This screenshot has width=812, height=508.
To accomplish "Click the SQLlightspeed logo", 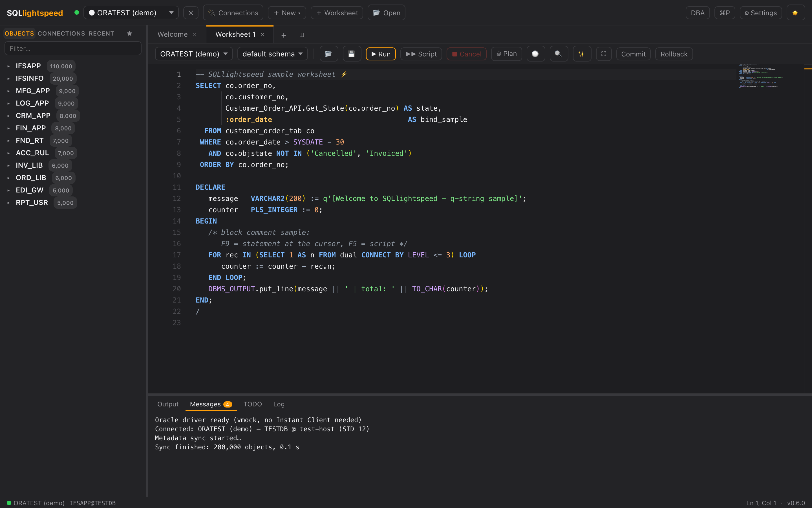I will click(x=35, y=13).
